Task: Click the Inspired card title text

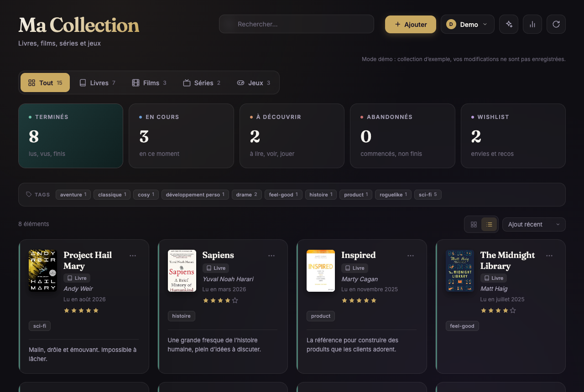Action: tap(359, 255)
